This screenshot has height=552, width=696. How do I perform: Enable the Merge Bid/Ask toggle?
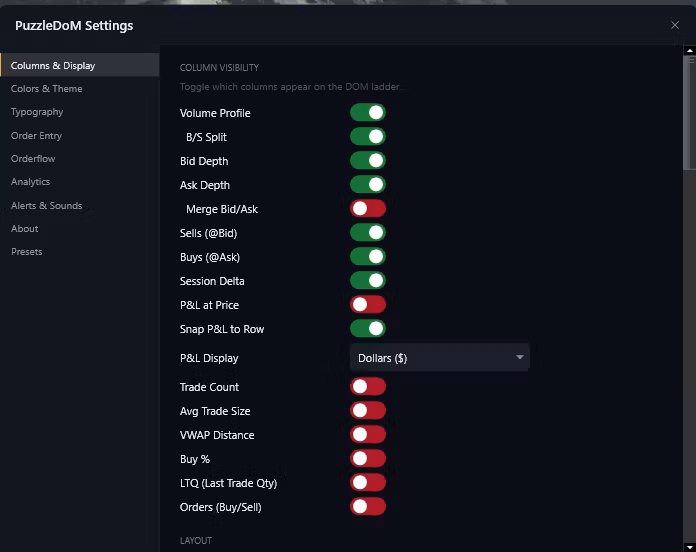coord(368,209)
